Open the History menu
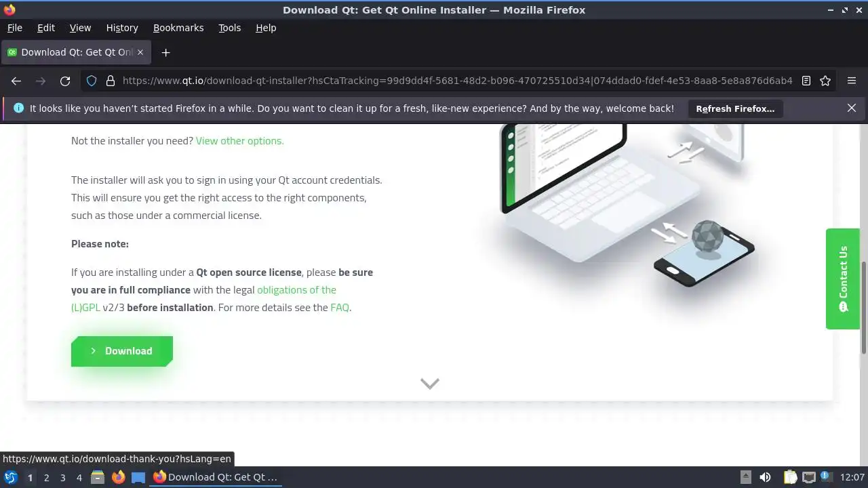This screenshot has width=868, height=488. tap(122, 28)
